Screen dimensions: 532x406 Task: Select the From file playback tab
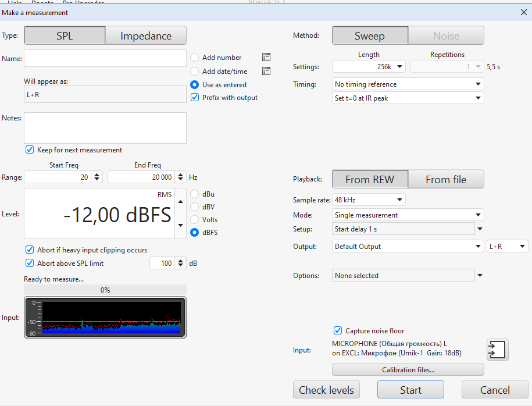tap(445, 180)
